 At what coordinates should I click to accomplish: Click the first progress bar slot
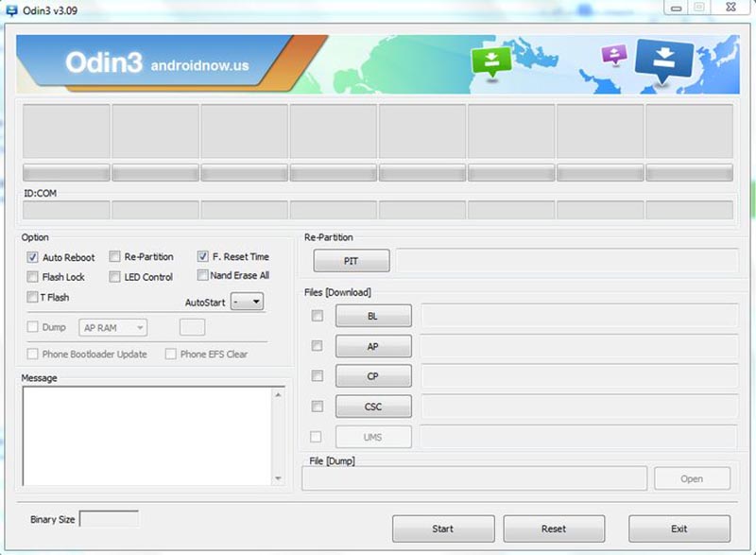(x=66, y=172)
